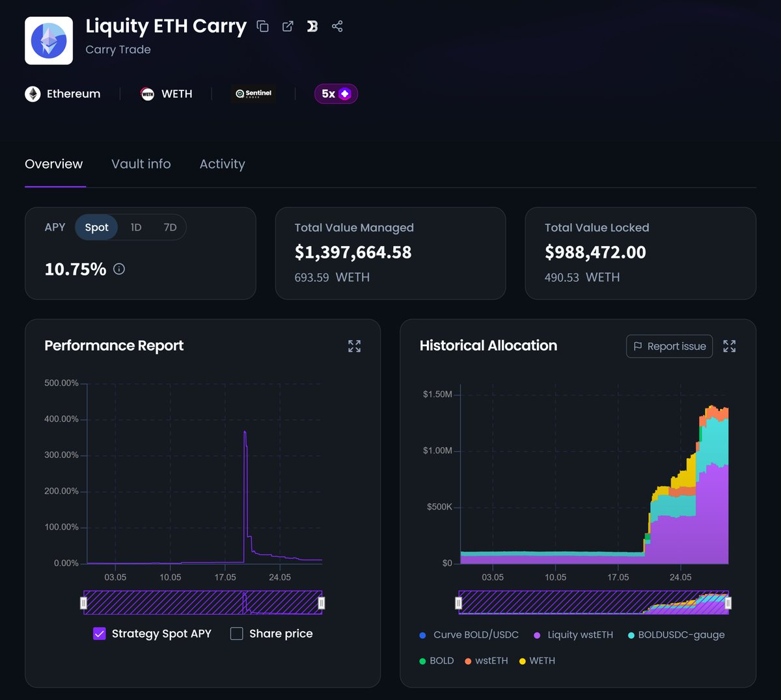Open the Sentinel badge
This screenshot has width=781, height=700.
(x=254, y=94)
